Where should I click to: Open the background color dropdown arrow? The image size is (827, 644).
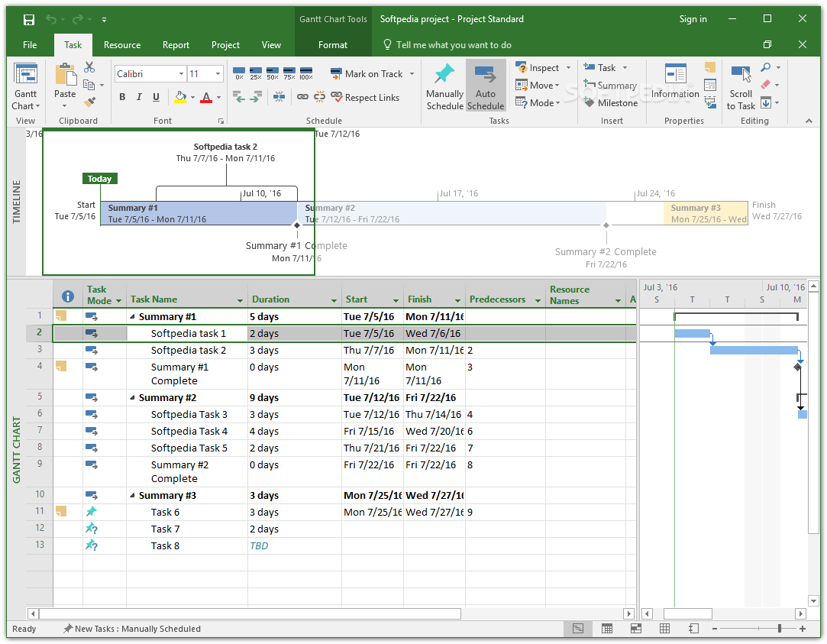tap(193, 98)
